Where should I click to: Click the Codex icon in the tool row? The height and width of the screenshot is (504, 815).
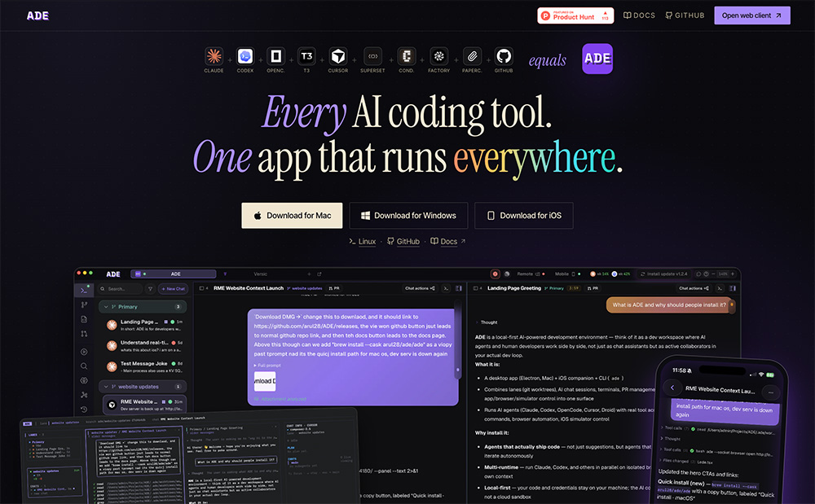tap(244, 56)
